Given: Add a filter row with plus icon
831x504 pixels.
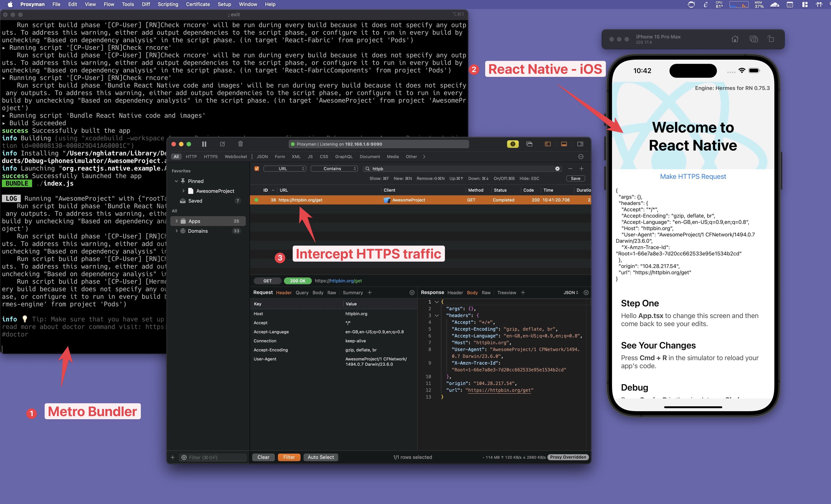Looking at the screenshot, I should 581,169.
